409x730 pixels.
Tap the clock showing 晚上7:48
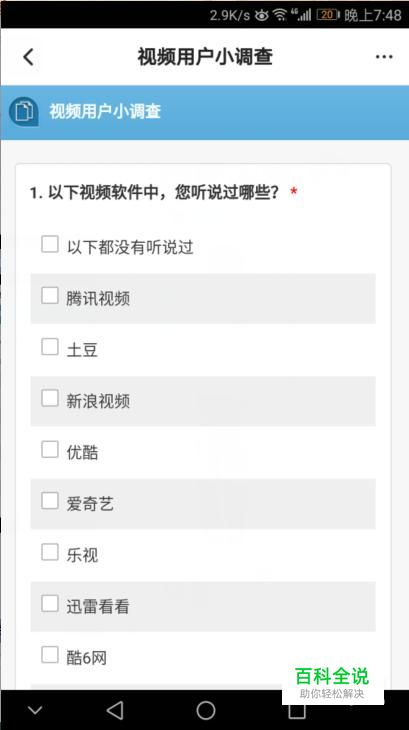373,15
